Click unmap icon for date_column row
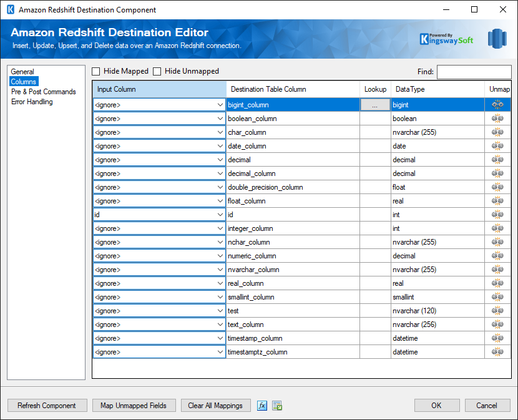This screenshot has width=518, height=420. pyautogui.click(x=497, y=146)
